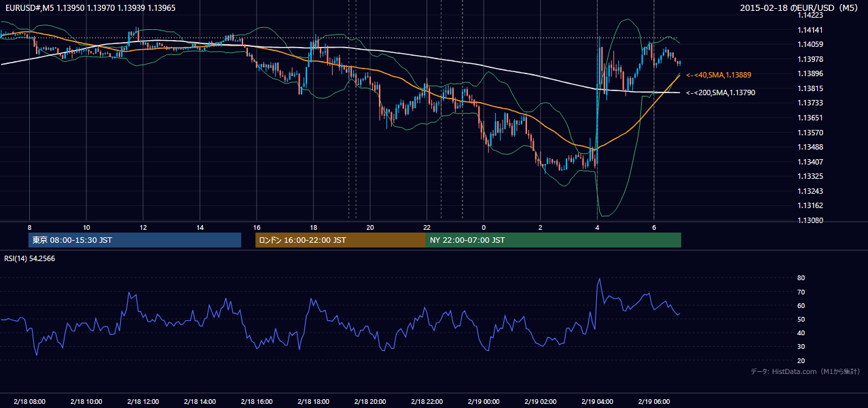This screenshot has height=408, width=868.
Task: Click hour tick 0 under price chart
Action: click(484, 227)
